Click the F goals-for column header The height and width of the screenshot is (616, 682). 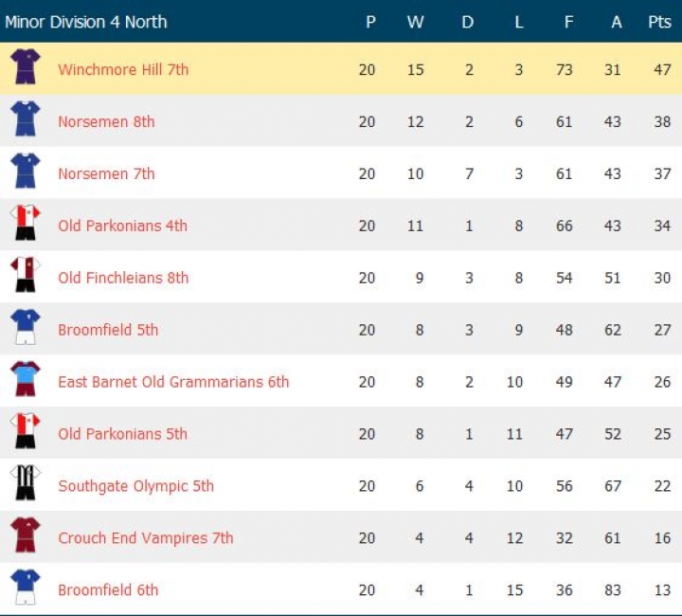(568, 22)
